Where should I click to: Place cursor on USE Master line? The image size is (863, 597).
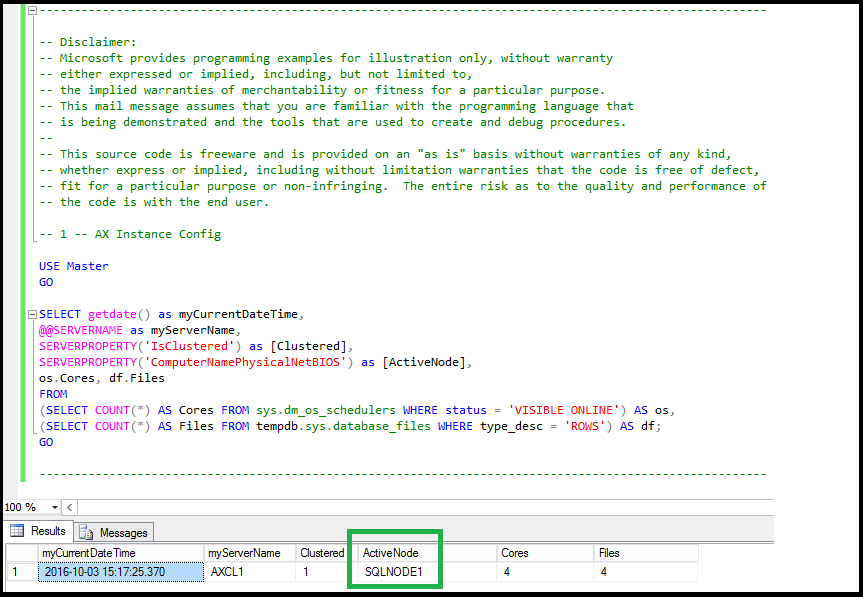pyautogui.click(x=74, y=266)
